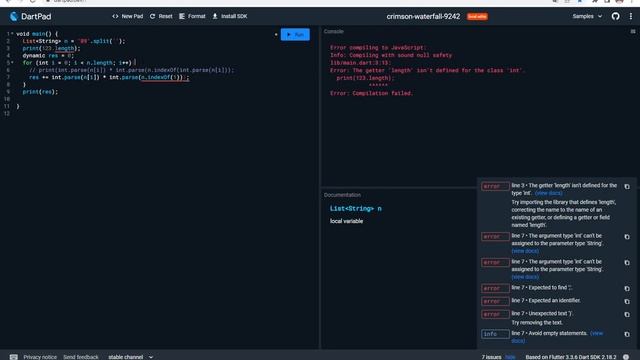Click the 7 issues status text
Image resolution: width=640 pixels, height=360 pixels.
[x=491, y=357]
